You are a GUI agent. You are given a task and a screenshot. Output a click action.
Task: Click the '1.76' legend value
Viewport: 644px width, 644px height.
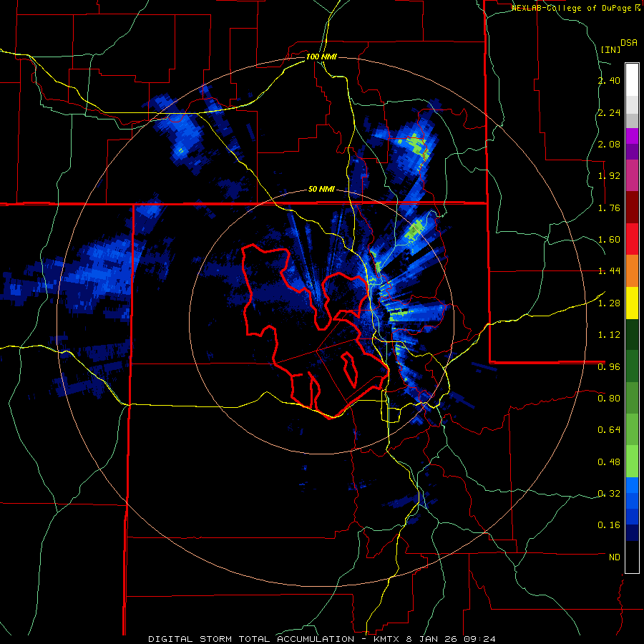(x=609, y=208)
